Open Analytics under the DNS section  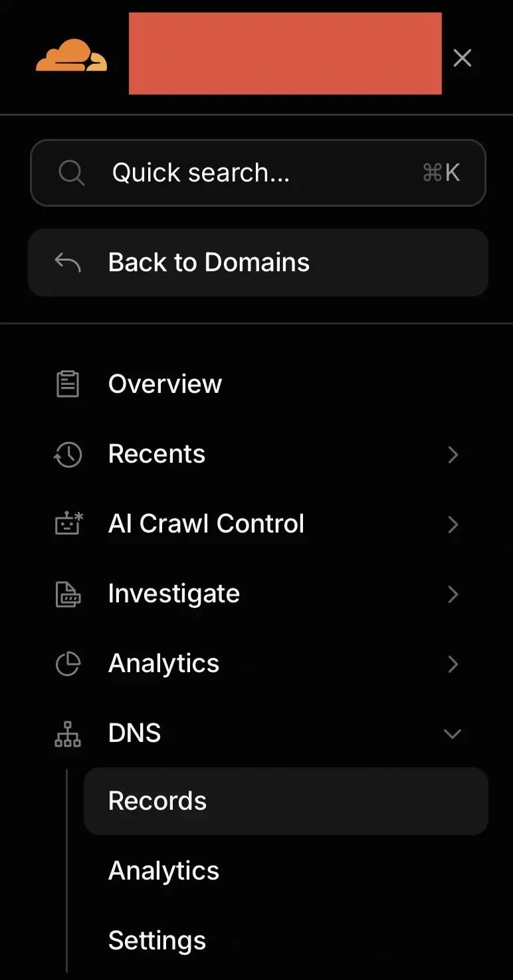coord(163,871)
